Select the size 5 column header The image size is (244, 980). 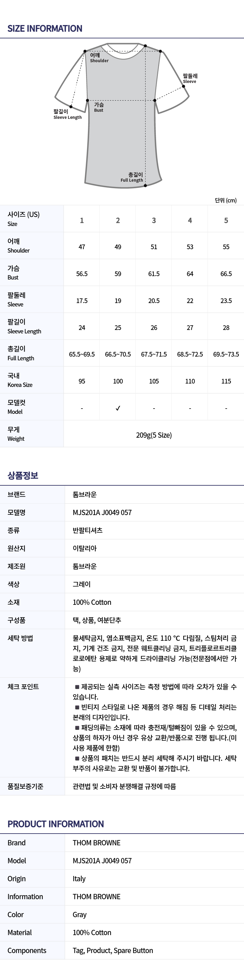click(x=226, y=220)
